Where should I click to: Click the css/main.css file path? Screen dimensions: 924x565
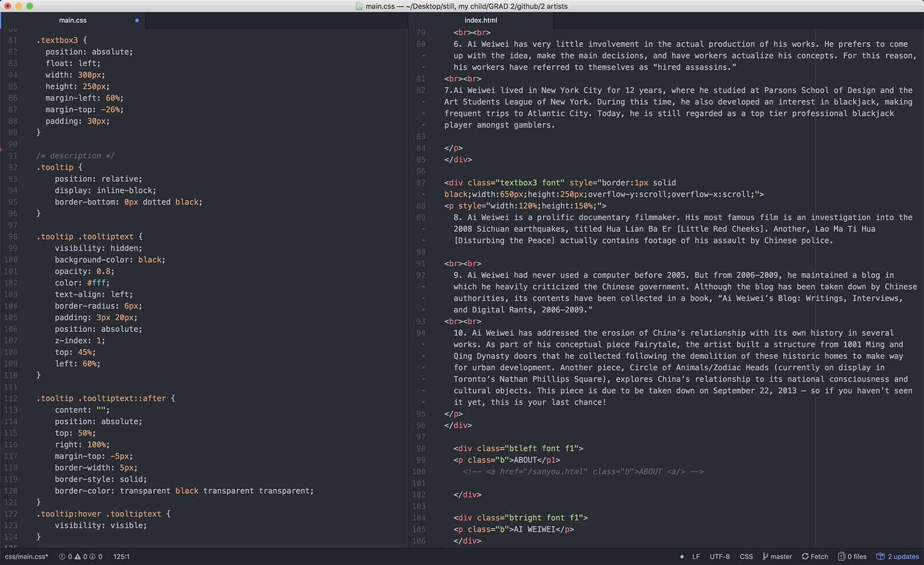(x=26, y=557)
